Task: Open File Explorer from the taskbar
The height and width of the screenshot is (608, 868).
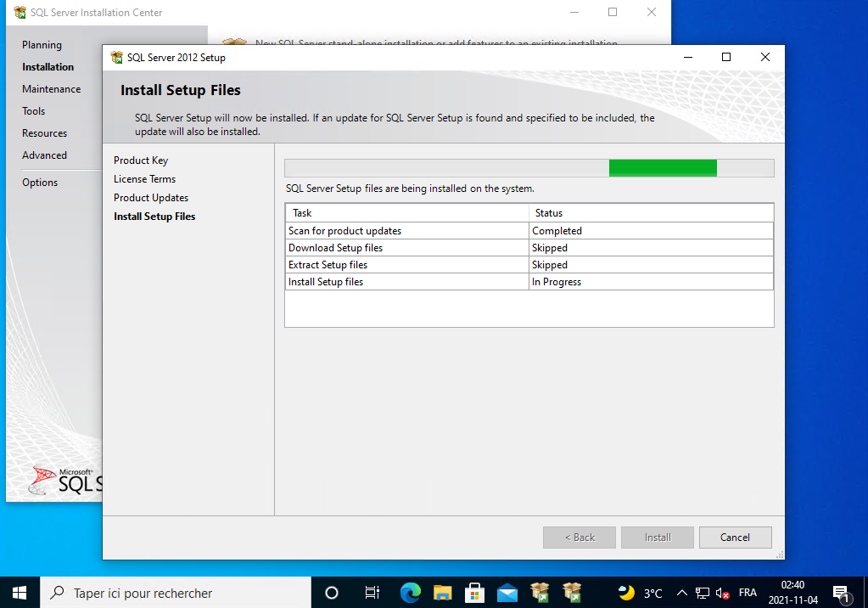Action: coord(443,593)
